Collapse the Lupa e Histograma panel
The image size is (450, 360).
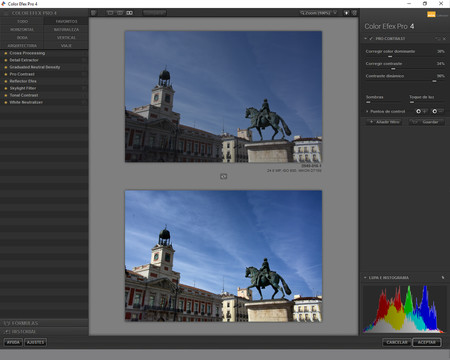click(365, 277)
